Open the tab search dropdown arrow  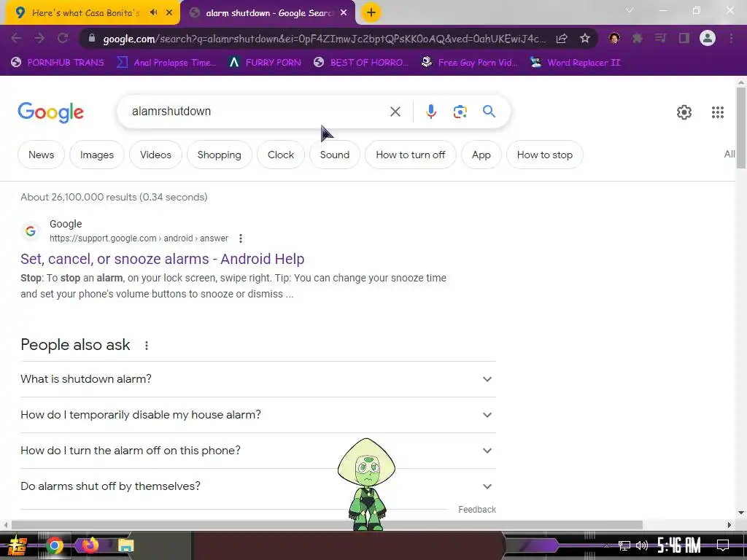tap(630, 10)
